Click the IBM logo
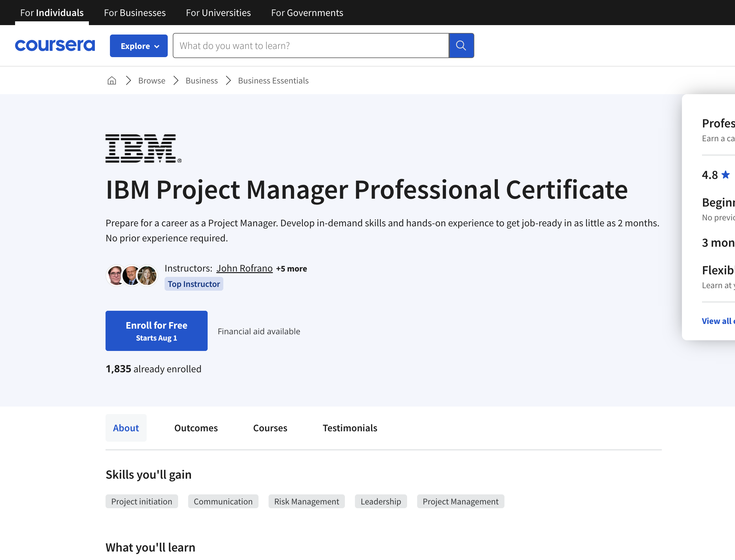This screenshot has height=560, width=735. click(x=144, y=149)
